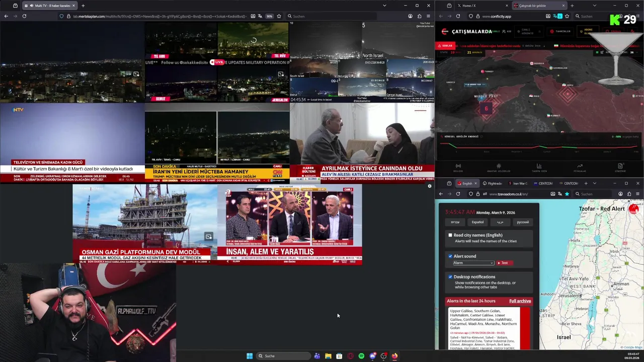The height and width of the screenshot is (362, 644).
Task: Reload the Multi TV page
Action: pos(24,16)
